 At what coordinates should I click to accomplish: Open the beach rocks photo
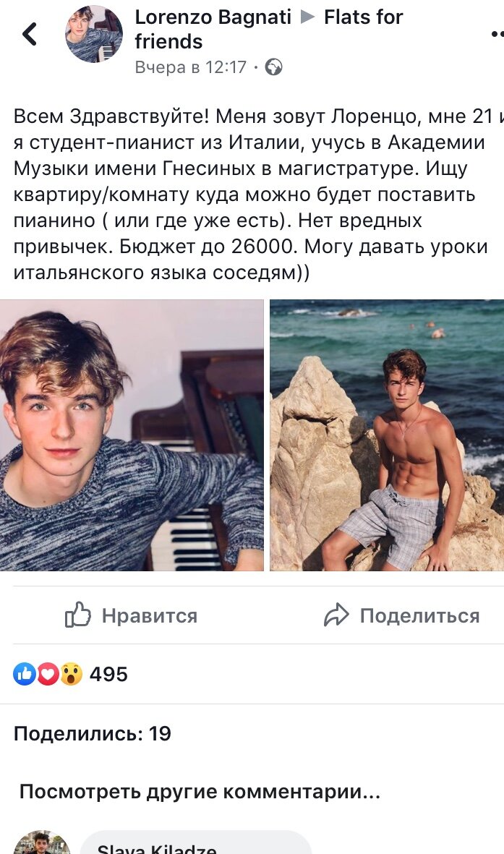[x=387, y=435]
